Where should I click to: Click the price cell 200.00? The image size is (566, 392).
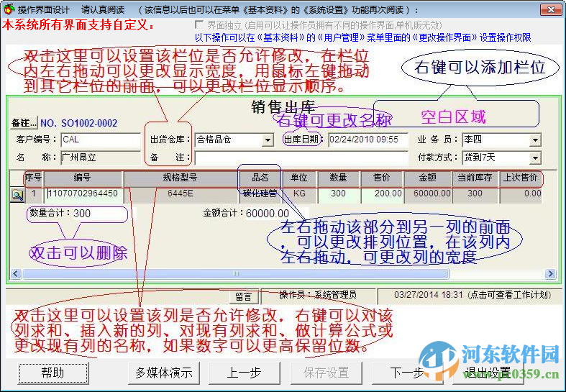[x=382, y=194]
